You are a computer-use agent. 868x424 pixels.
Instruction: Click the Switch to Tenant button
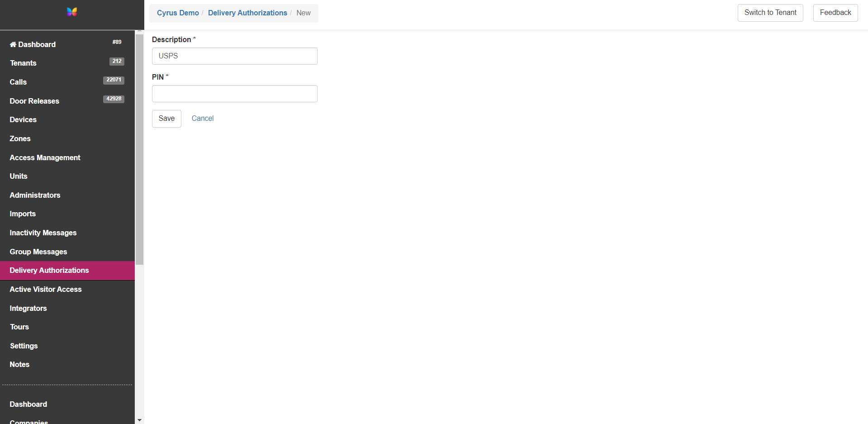[770, 13]
